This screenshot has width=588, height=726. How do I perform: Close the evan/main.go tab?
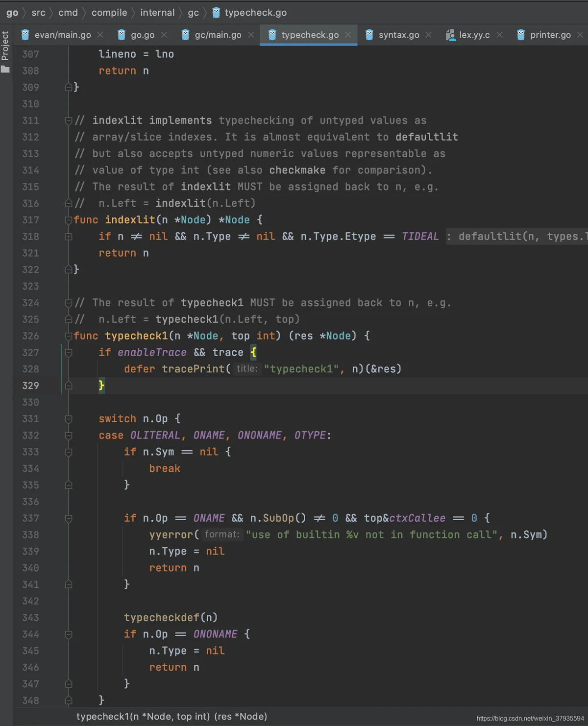[x=100, y=35]
